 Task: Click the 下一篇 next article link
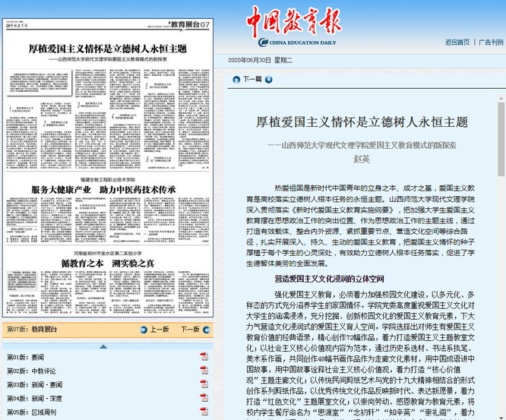tap(252, 79)
